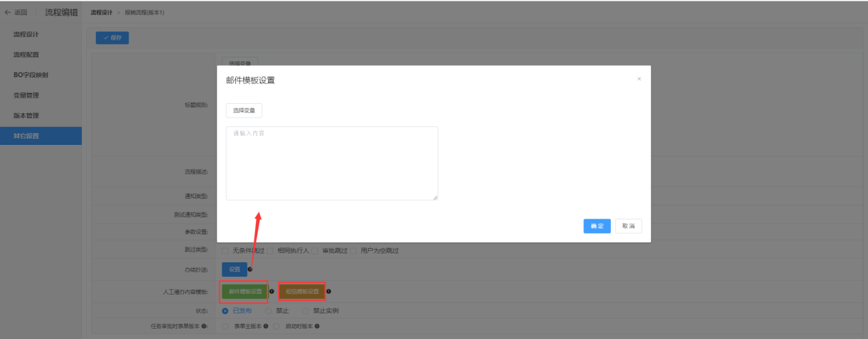The height and width of the screenshot is (339, 868).
Task: Check the 相同执行人 checkbox
Action: click(x=270, y=251)
